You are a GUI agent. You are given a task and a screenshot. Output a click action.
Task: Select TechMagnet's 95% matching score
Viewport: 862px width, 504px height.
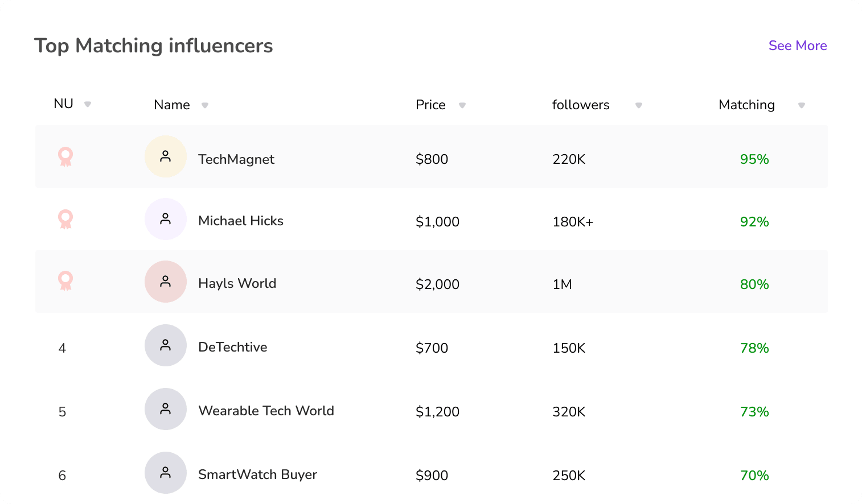(x=754, y=159)
